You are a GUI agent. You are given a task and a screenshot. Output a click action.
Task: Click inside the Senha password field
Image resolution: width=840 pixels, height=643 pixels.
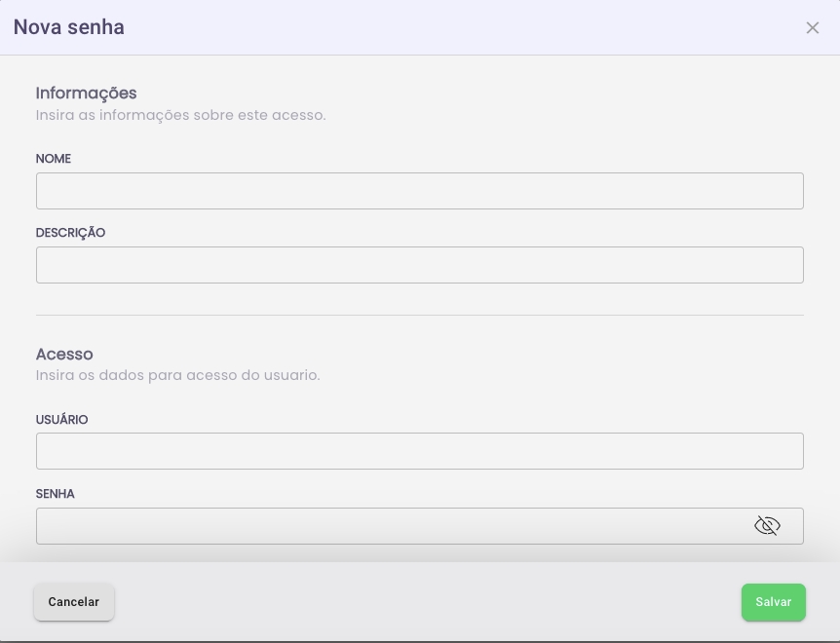(390, 526)
